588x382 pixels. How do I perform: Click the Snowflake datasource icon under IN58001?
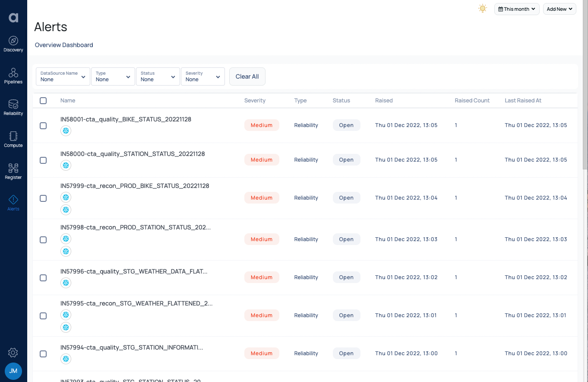[66, 131]
